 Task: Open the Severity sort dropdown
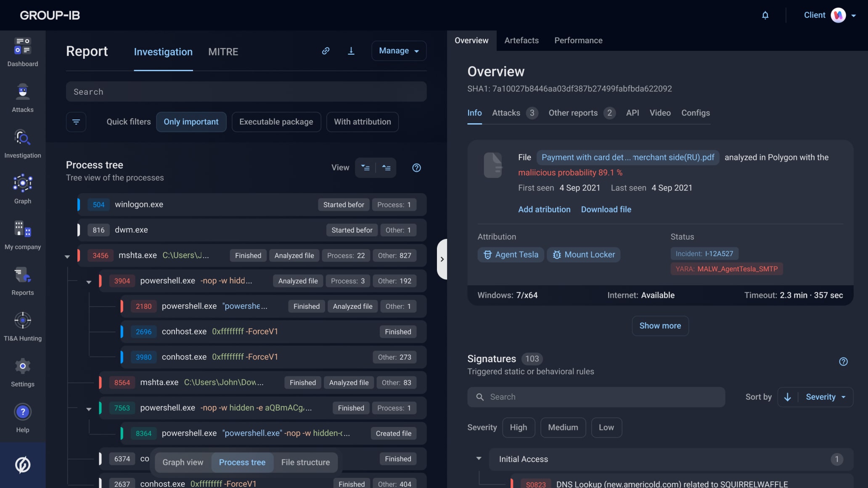[825, 397]
